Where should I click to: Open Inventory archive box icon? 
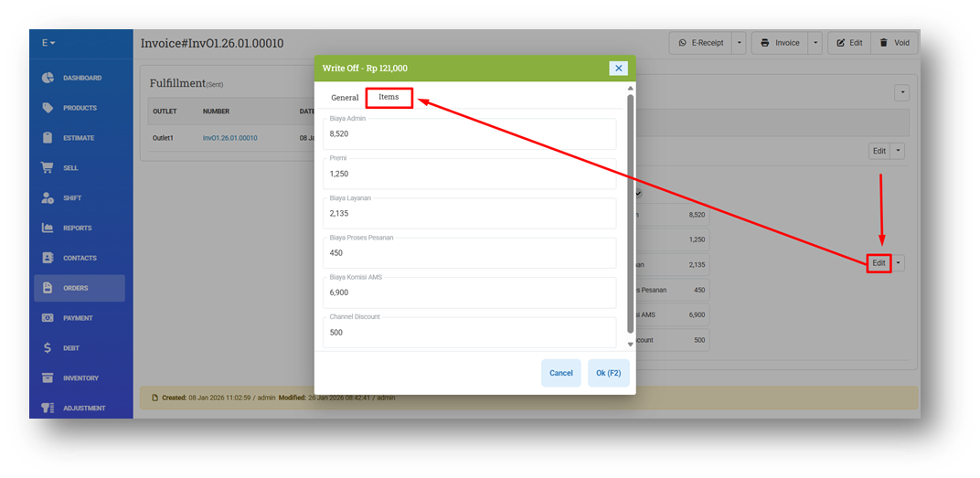tap(48, 378)
